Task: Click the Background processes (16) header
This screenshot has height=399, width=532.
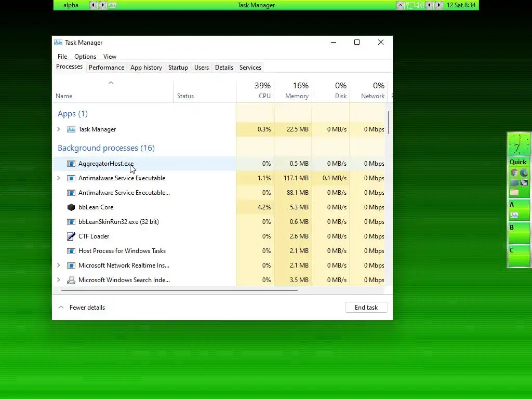Action: 106,148
